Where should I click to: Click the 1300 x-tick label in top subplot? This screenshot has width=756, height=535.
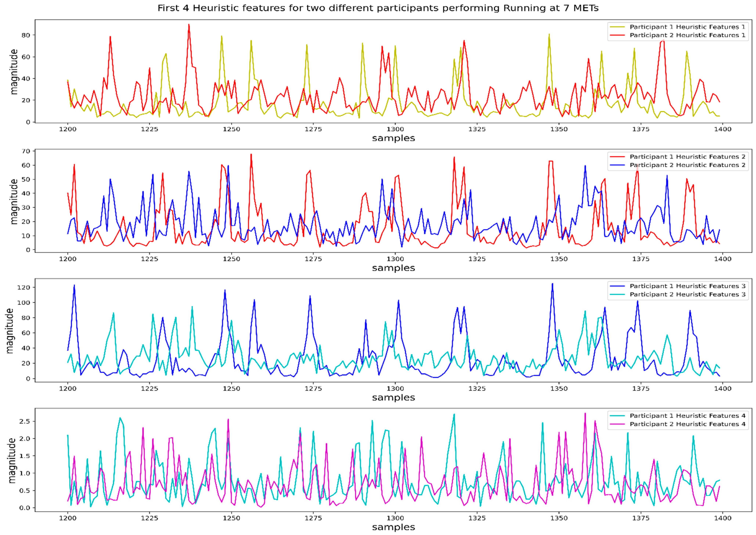pyautogui.click(x=395, y=129)
